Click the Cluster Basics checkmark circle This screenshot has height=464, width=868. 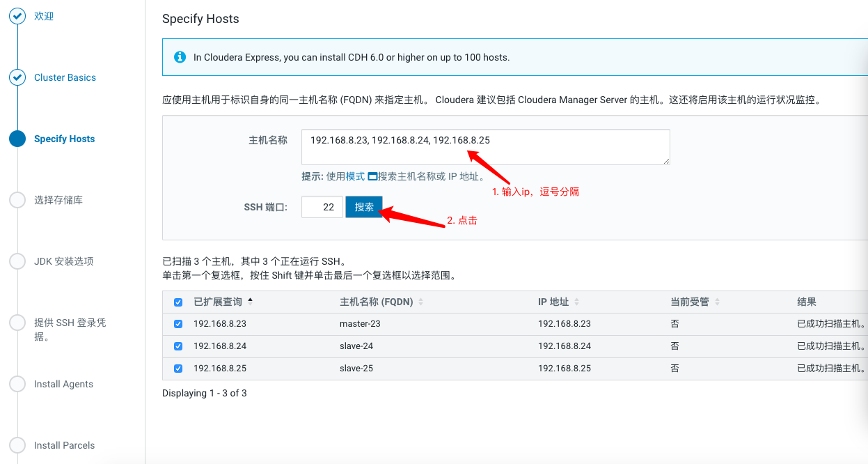[x=17, y=77]
